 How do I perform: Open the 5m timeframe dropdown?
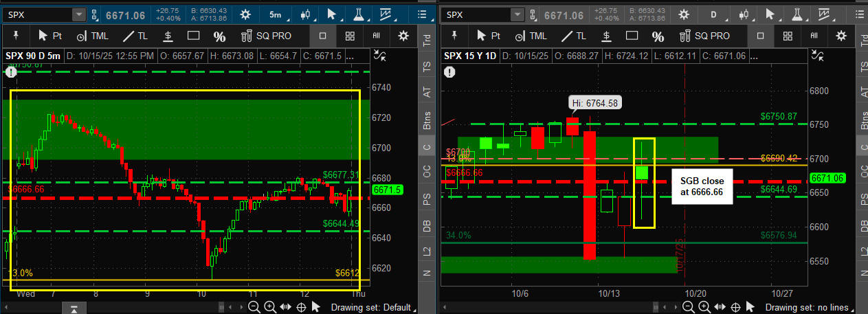[x=275, y=14]
